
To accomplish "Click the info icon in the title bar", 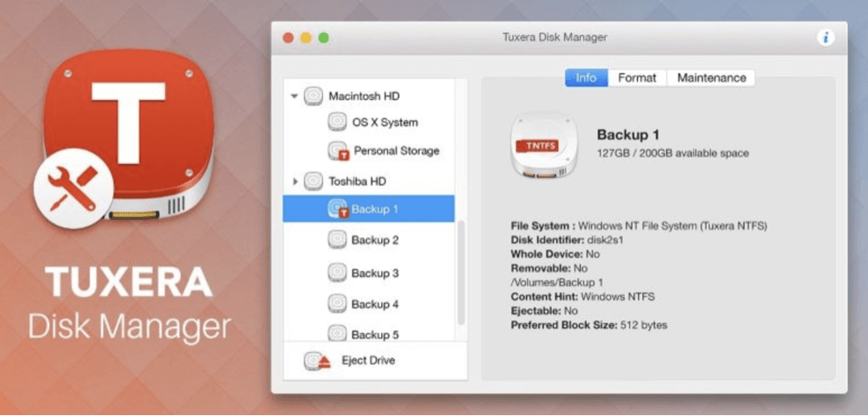I will click(825, 37).
